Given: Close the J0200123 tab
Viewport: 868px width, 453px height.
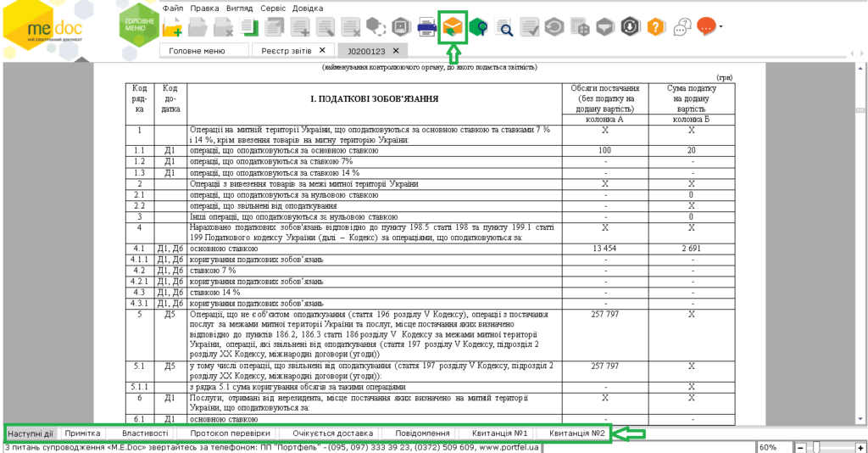Looking at the screenshot, I should (395, 51).
